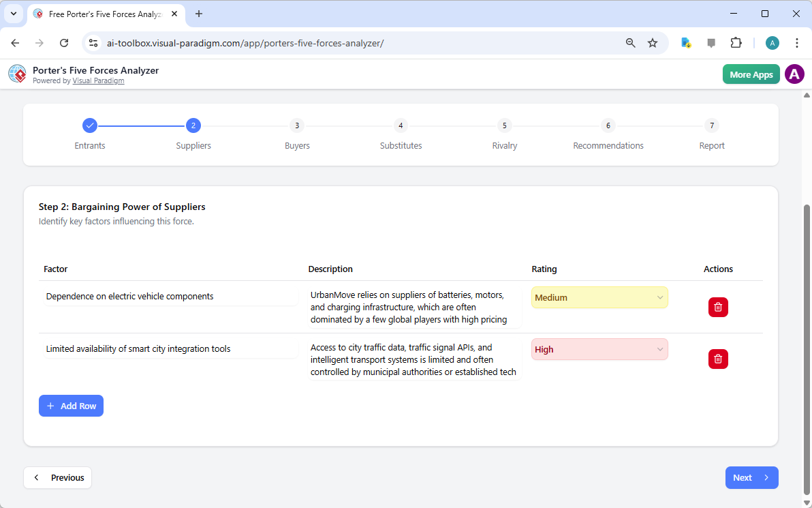Advance using the Next button
Screen dimensions: 812x508
pyautogui.click(x=751, y=477)
